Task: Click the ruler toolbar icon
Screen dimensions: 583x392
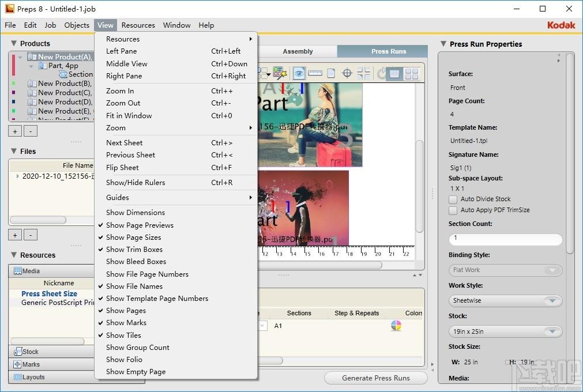Action: [x=315, y=73]
